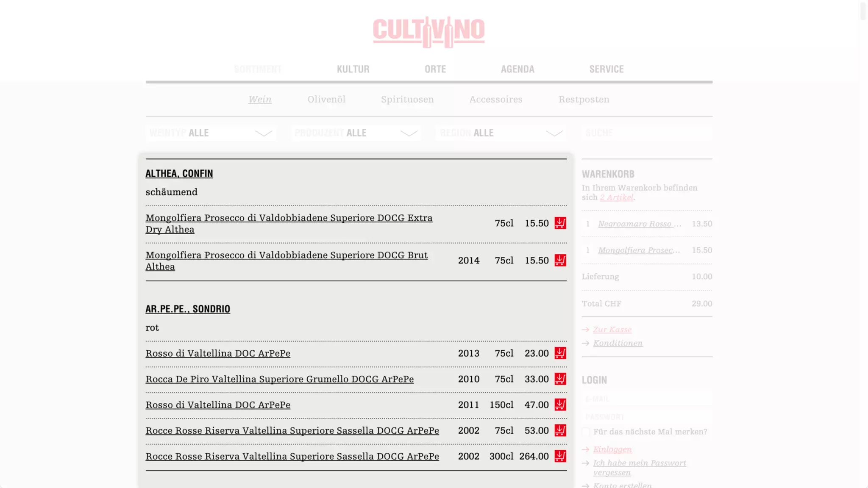The height and width of the screenshot is (488, 868).
Task: Open the Agenda menu item
Action: 517,69
